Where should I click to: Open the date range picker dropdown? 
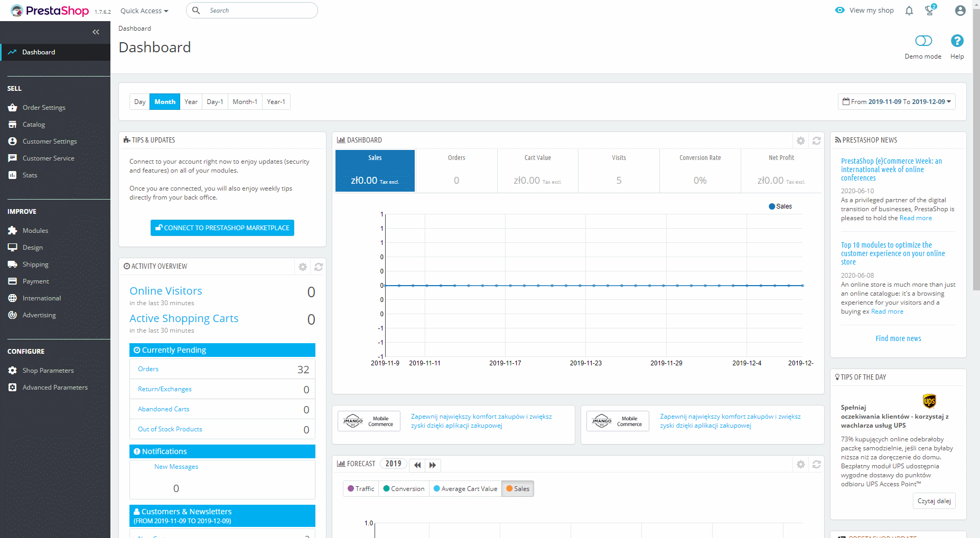[x=896, y=102]
